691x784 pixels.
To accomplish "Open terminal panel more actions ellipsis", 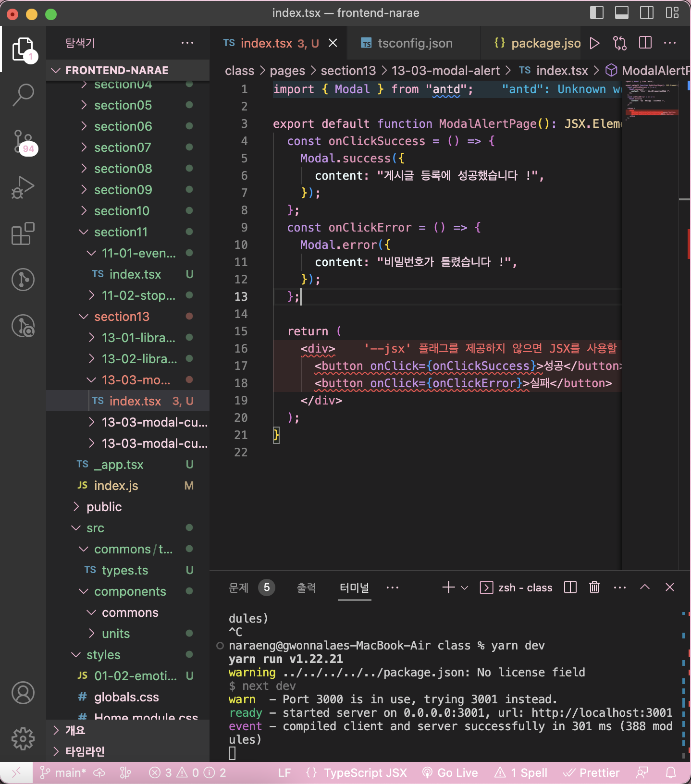I will (620, 587).
